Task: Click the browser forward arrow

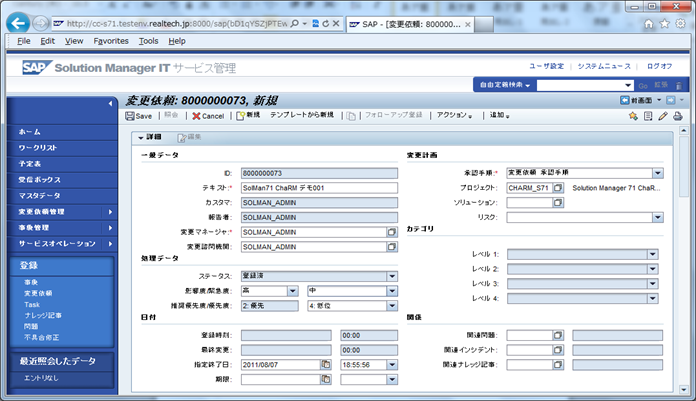Action: 41,24
